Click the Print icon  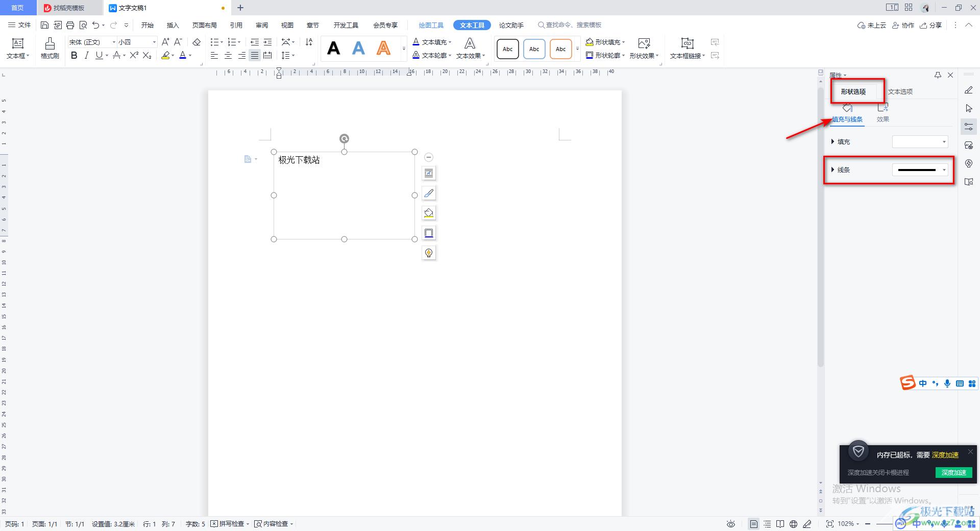tap(70, 25)
